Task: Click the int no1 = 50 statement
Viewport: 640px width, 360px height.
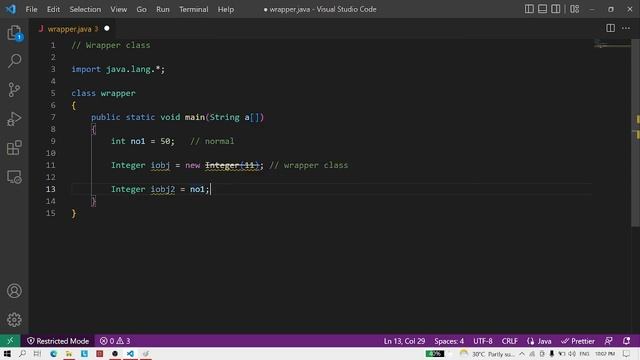Action: pos(143,141)
